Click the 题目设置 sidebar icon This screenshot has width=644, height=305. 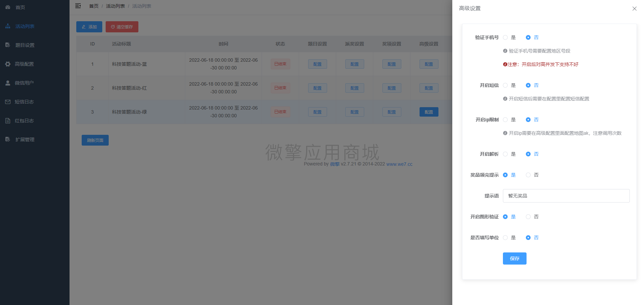coord(8,45)
